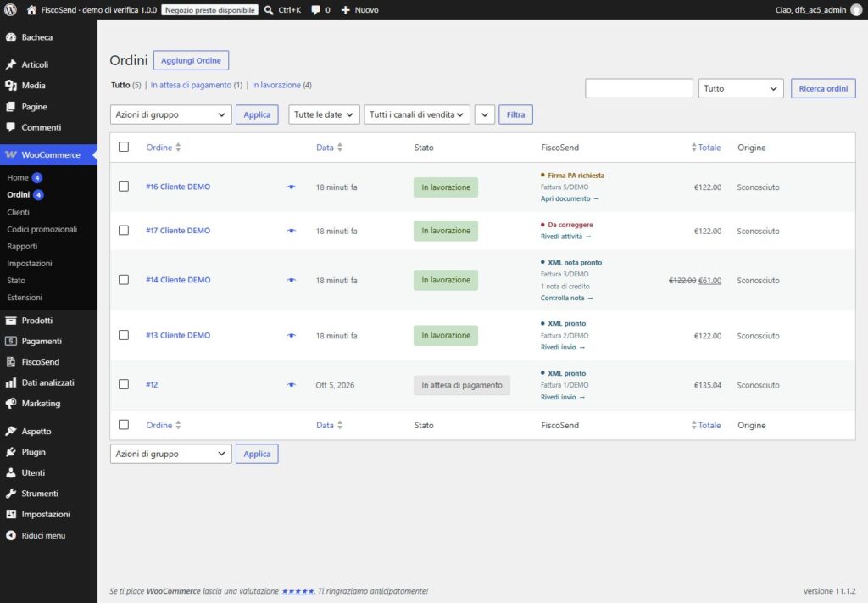The image size is (868, 603).
Task: Click the WooCommerce logo icon in sidebar
Action: pyautogui.click(x=10, y=154)
